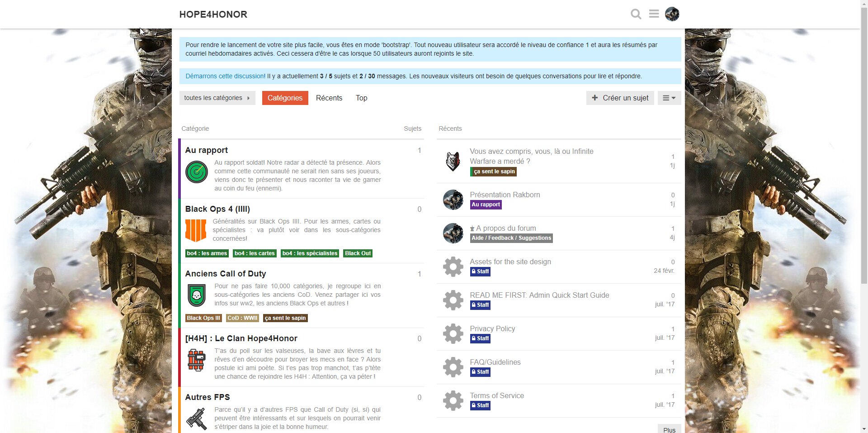The image size is (868, 433).
Task: Open the hamburger site menu
Action: tap(654, 14)
